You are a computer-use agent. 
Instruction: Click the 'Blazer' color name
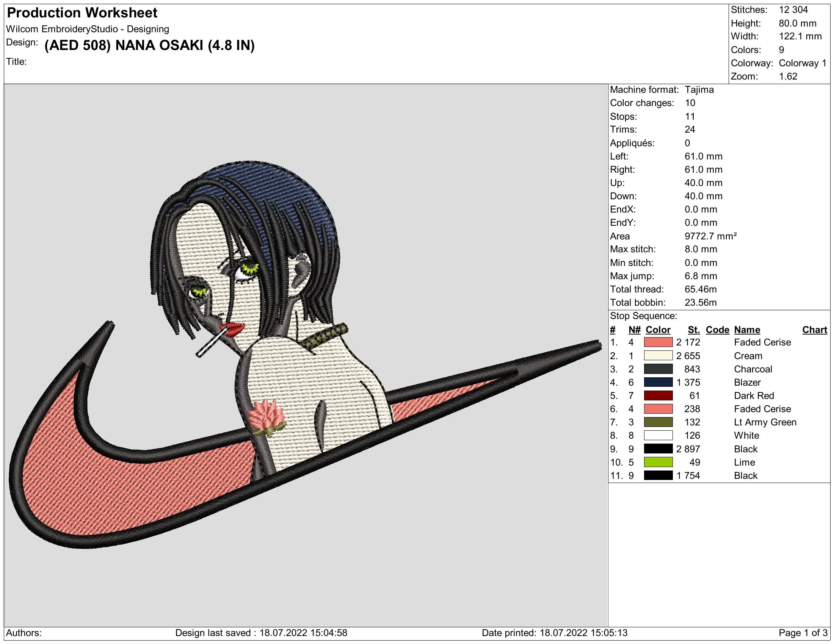coord(747,382)
